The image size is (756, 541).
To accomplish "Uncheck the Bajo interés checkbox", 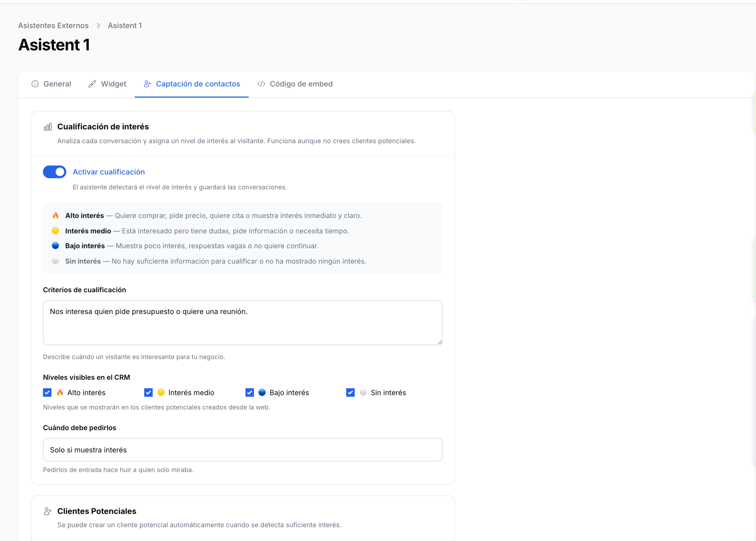I will tap(250, 392).
